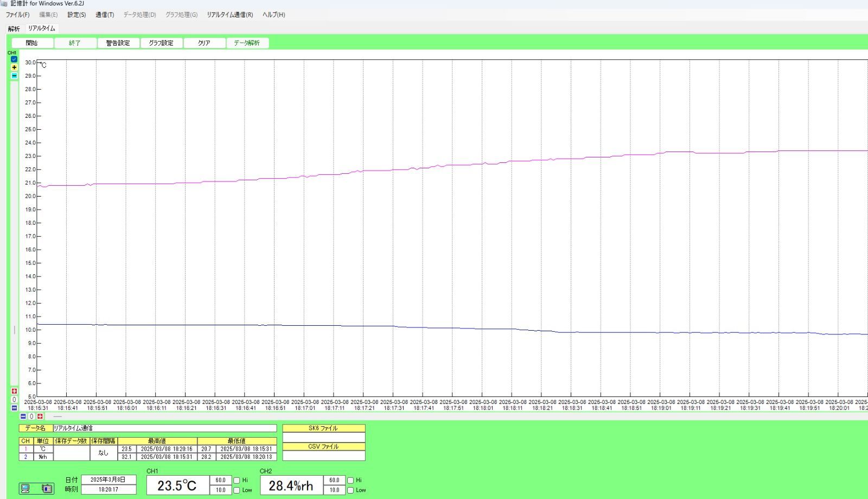The image size is (868, 499).
Task: Click the blue minus Y-axis offset icon
Action: tap(14, 408)
